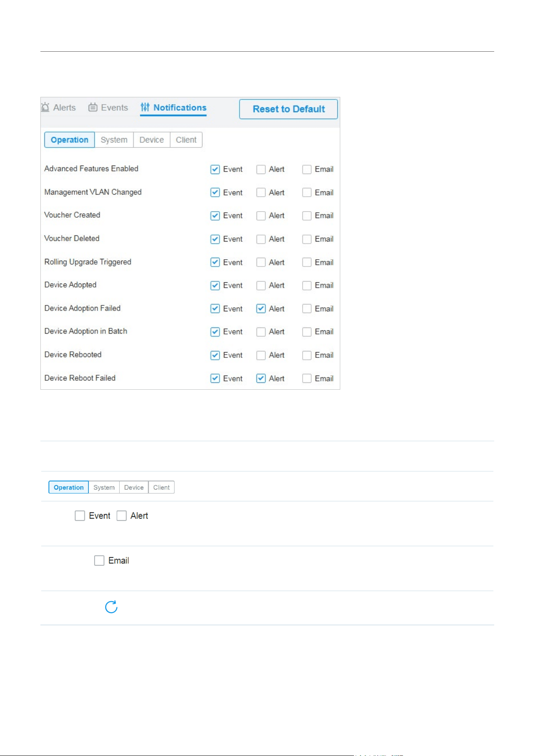This screenshot has height=756, width=535.
Task: Click the circular reset arrow icon
Action: coord(111,607)
